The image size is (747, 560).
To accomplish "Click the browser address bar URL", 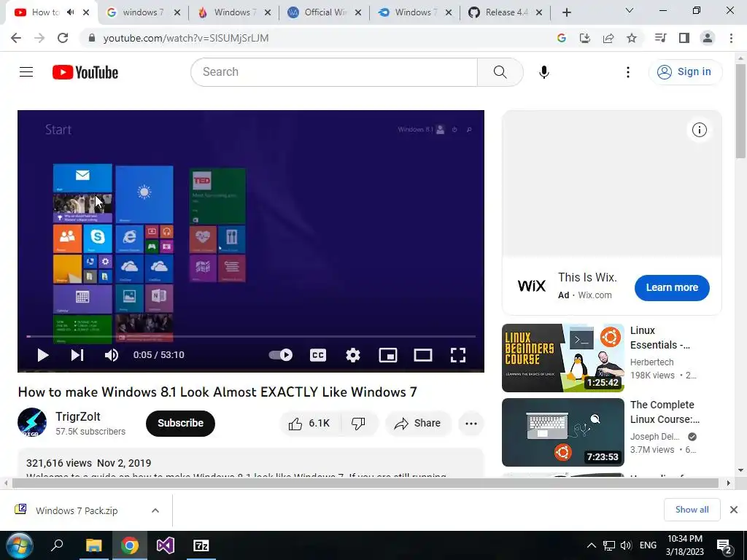I will 186,38.
